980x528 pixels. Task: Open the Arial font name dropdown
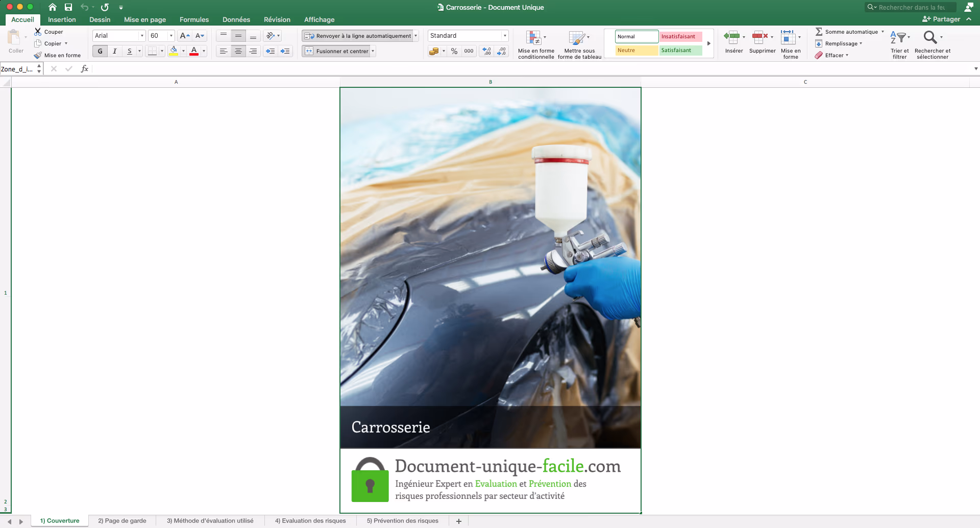tap(142, 36)
